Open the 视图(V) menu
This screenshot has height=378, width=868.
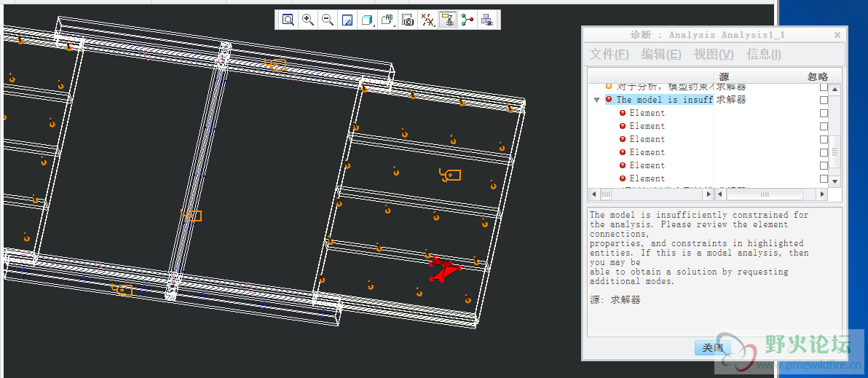tap(714, 55)
